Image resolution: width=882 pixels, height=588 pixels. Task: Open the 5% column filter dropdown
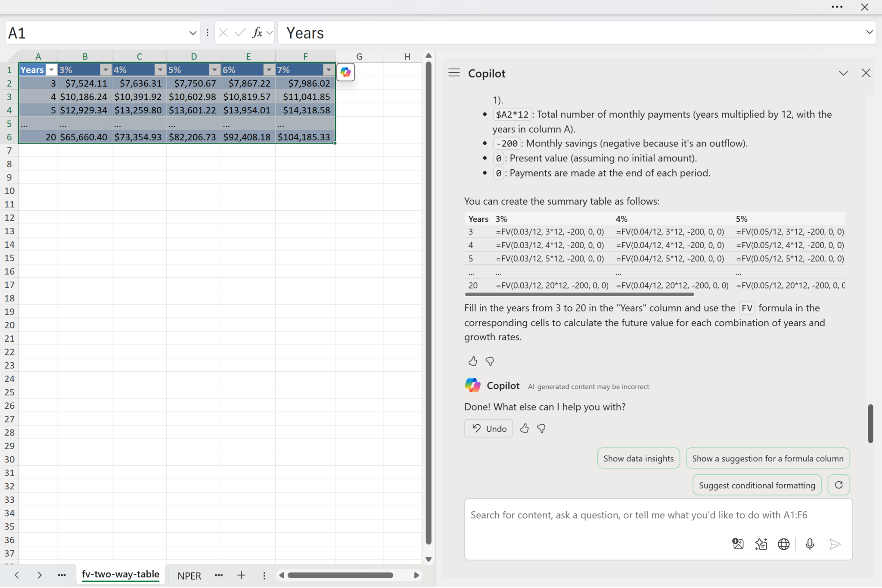214,70
